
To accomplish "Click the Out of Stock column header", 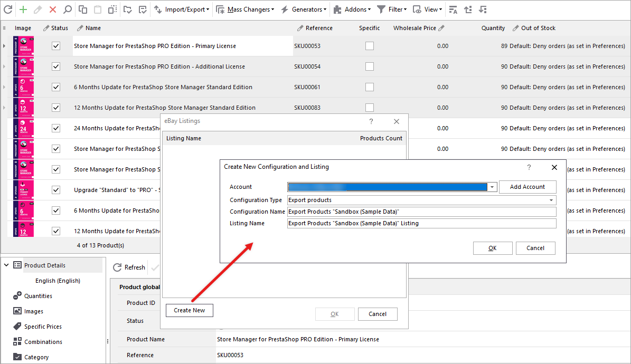I will (x=538, y=28).
